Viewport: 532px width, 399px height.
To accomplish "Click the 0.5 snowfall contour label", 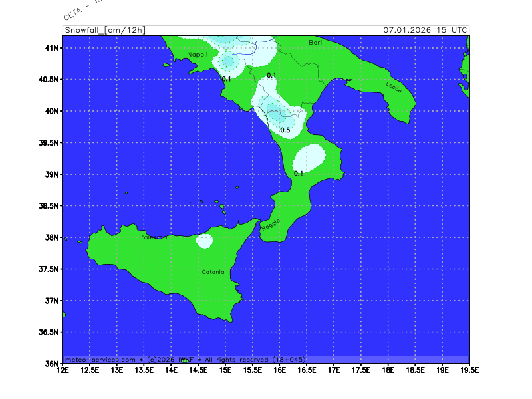I will click(x=285, y=130).
